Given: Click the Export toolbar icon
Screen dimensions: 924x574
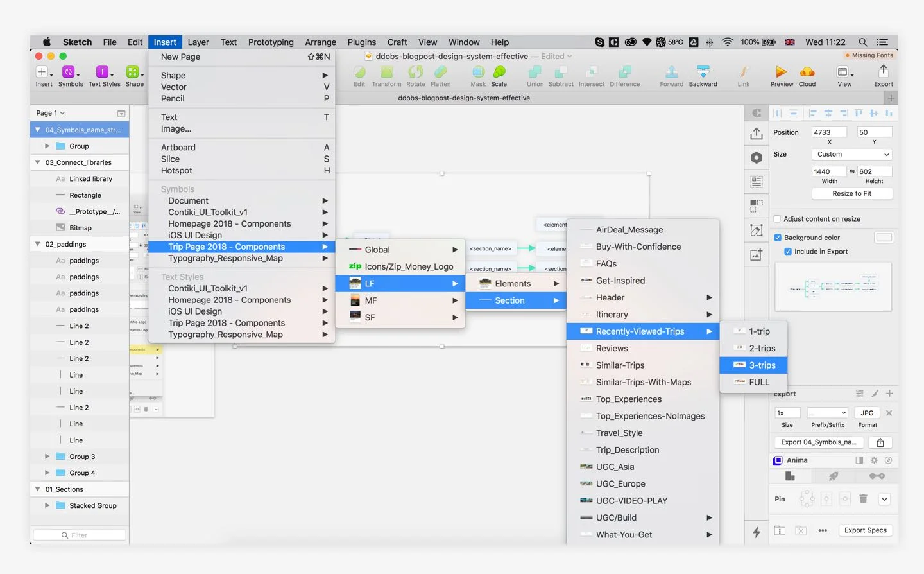Looking at the screenshot, I should coord(884,72).
